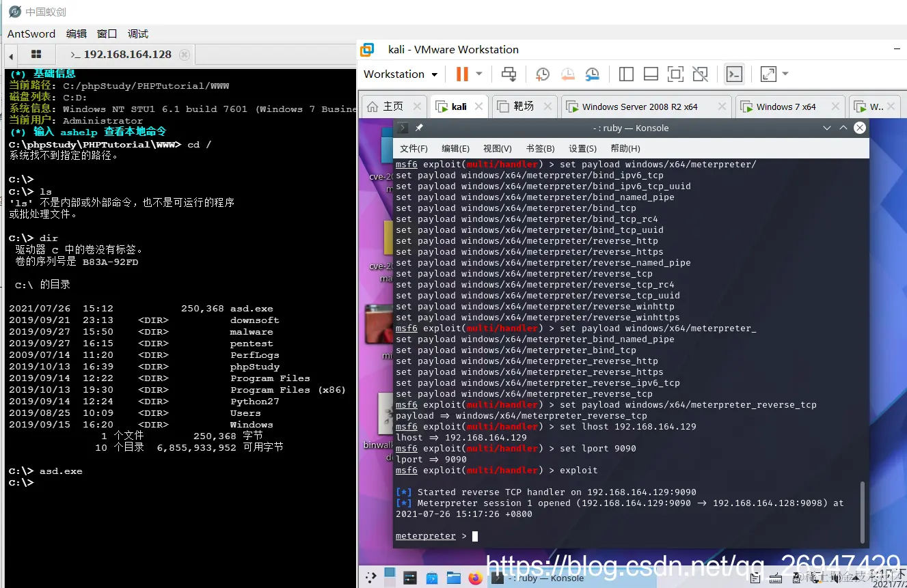This screenshot has height=588, width=907.
Task: Open the 帮助(H) menu in Konsole
Action: point(625,148)
